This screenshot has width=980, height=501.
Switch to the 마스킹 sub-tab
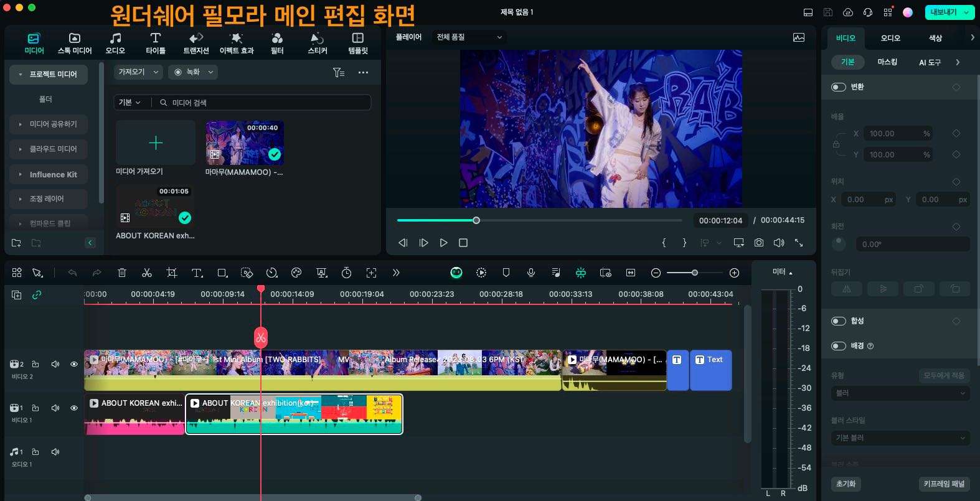tap(887, 62)
